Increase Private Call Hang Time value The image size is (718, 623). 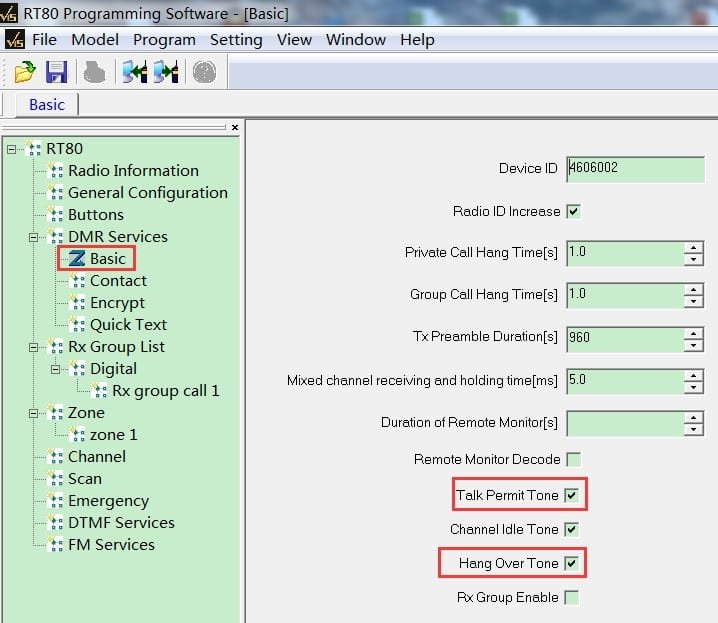(x=693, y=248)
